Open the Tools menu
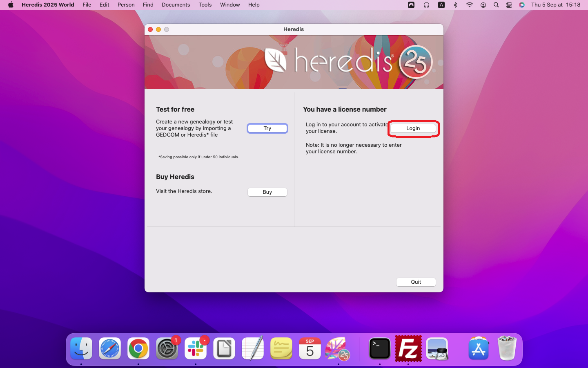 pos(205,5)
